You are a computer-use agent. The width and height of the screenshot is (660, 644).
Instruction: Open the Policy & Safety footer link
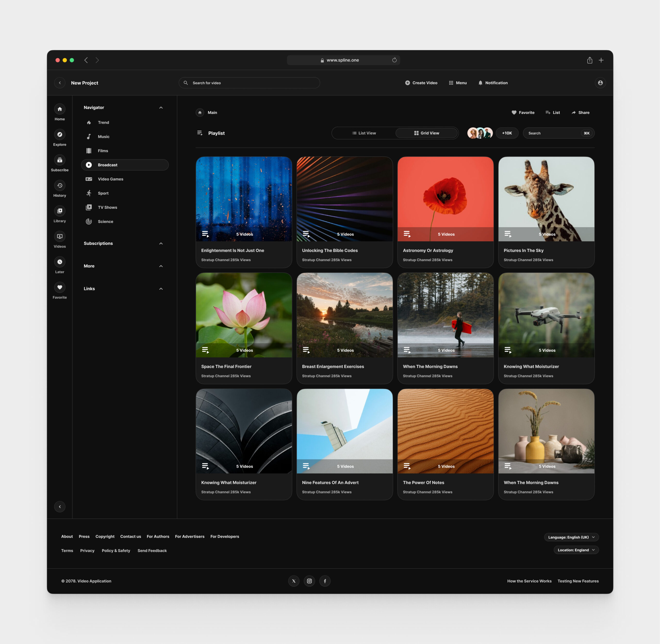[x=116, y=551]
